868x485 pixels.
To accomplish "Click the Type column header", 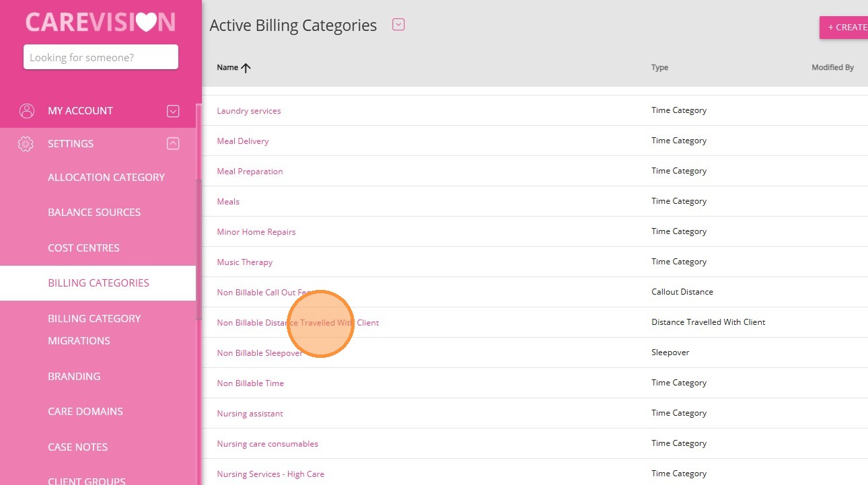I will (x=659, y=67).
